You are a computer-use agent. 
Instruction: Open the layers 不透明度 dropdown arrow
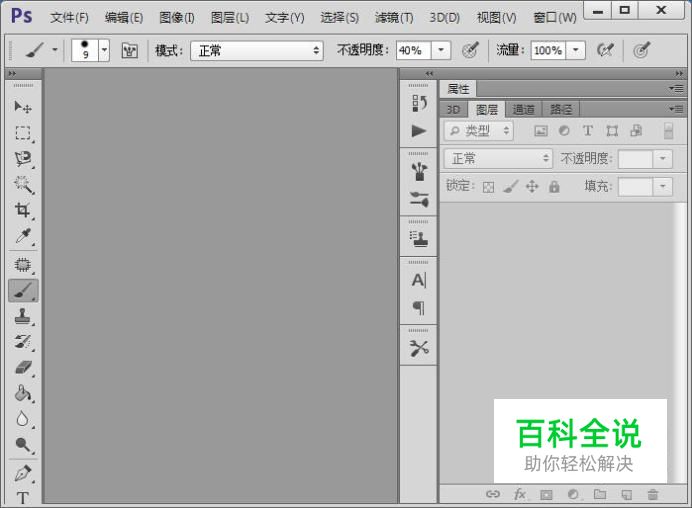coord(662,159)
